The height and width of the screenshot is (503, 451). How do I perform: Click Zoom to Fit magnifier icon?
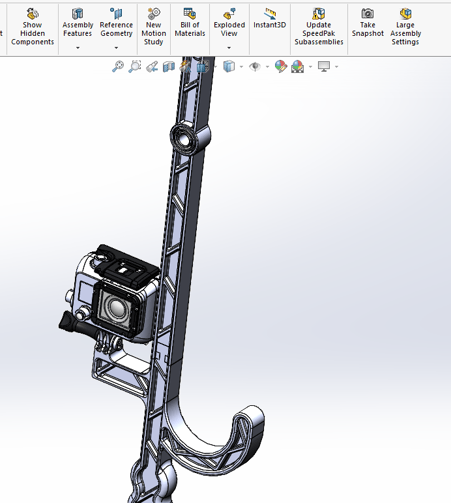[118, 67]
